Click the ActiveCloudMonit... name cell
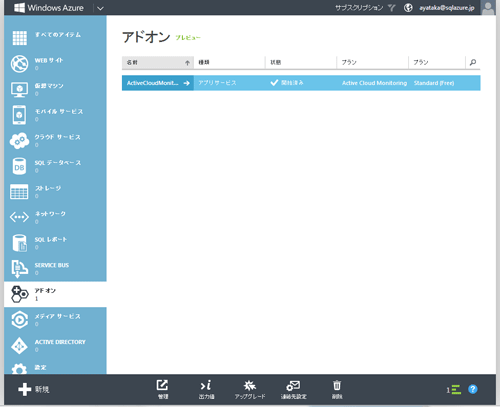Image resolution: width=500 pixels, height=407 pixels. click(158, 83)
